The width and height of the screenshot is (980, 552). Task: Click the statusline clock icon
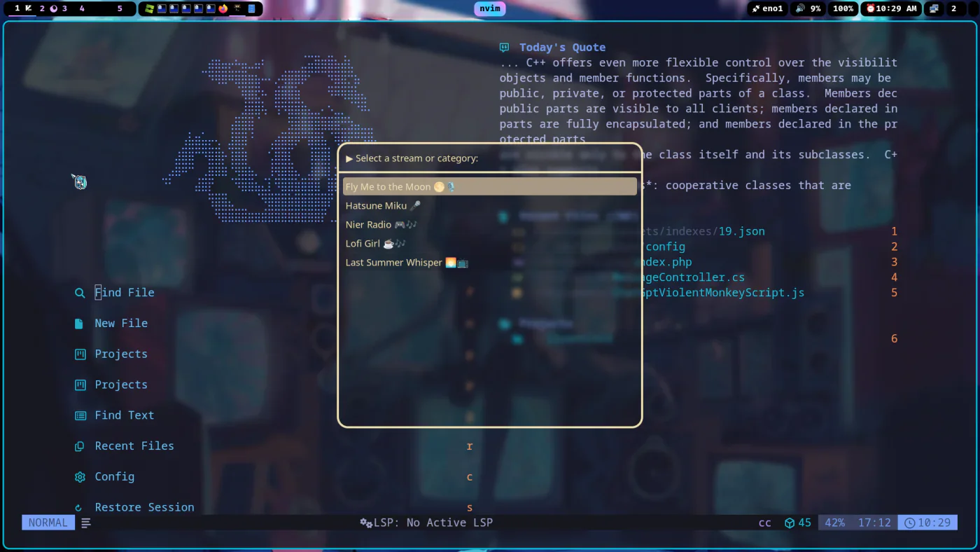pos(910,523)
